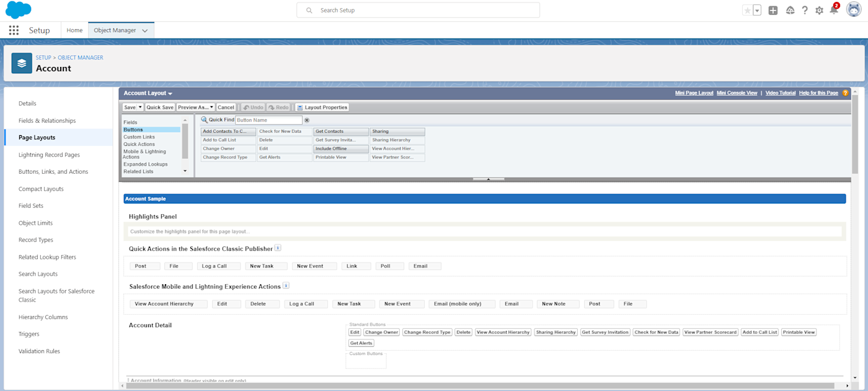
Task: Open the Save dropdown arrow
Action: tap(140, 107)
